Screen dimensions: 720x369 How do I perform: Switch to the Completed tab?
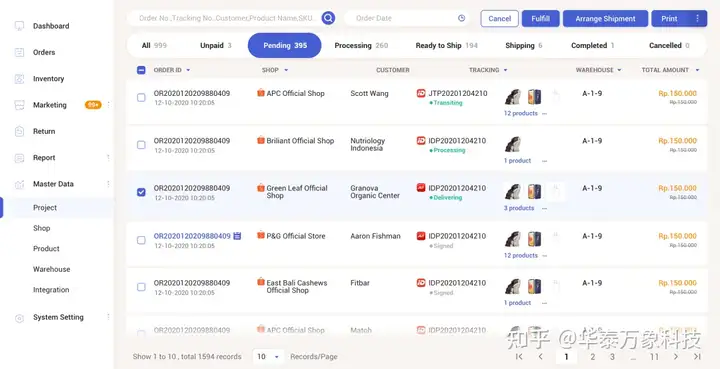[x=592, y=45]
